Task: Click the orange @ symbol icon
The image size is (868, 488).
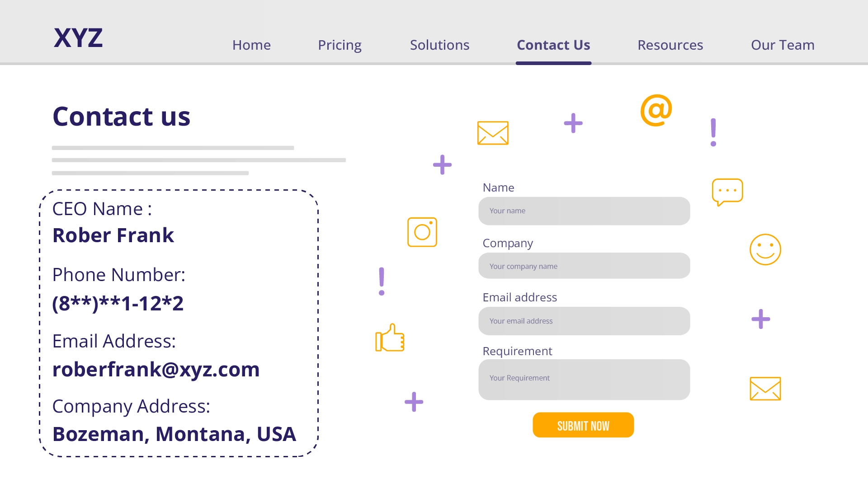Action: [656, 110]
